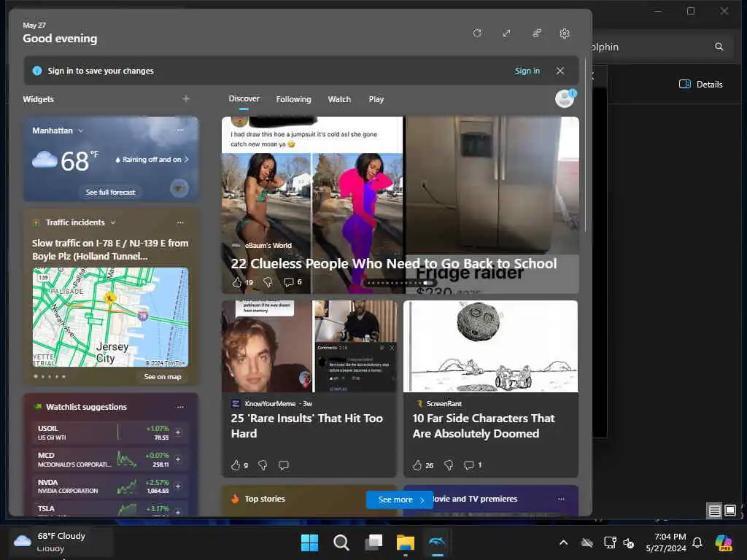Open the Watch tab
The image size is (747, 560).
click(339, 99)
